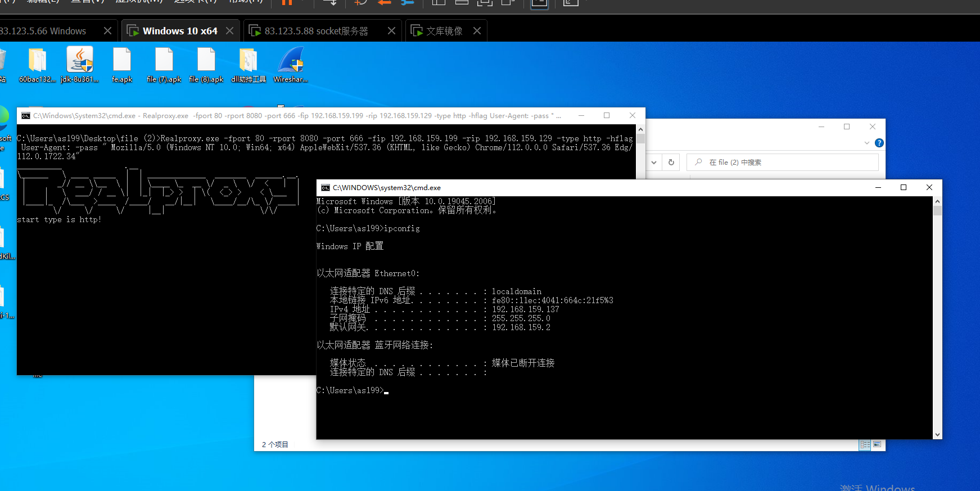Click default gateway value 192.168.159.2

pyautogui.click(x=521, y=327)
